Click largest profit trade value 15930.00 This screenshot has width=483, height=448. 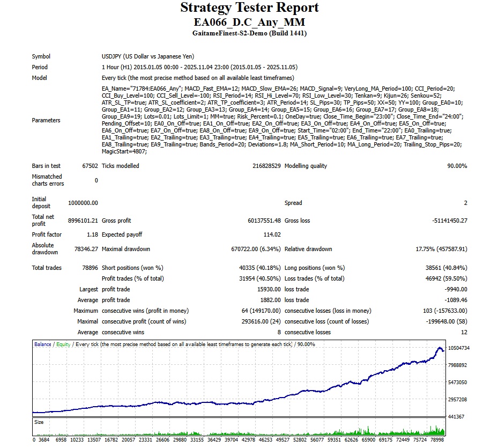269,290
